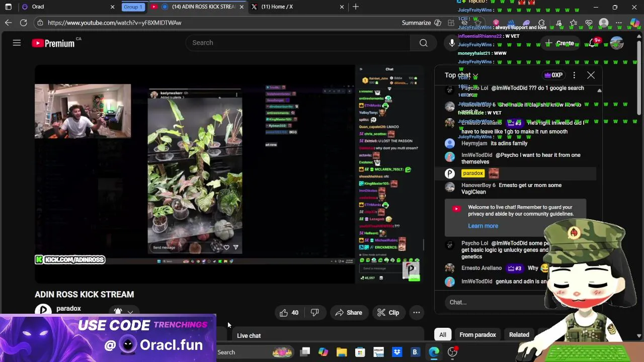
Task: Click the page scrollbar down arrow
Action: [x=639, y=336]
